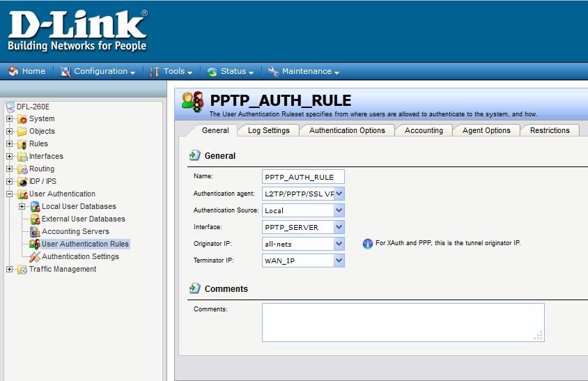This screenshot has height=381, width=588.
Task: Select External User Databases in the tree
Action: [x=83, y=219]
